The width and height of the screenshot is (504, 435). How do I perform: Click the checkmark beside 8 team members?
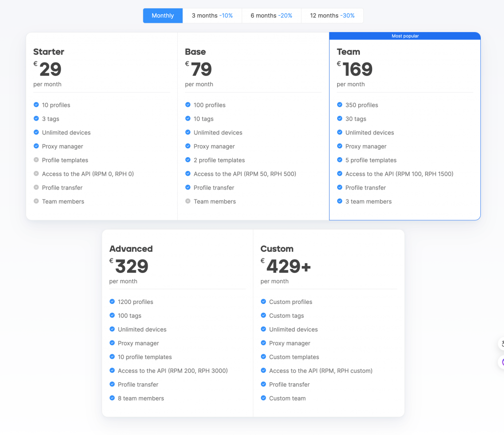(112, 398)
